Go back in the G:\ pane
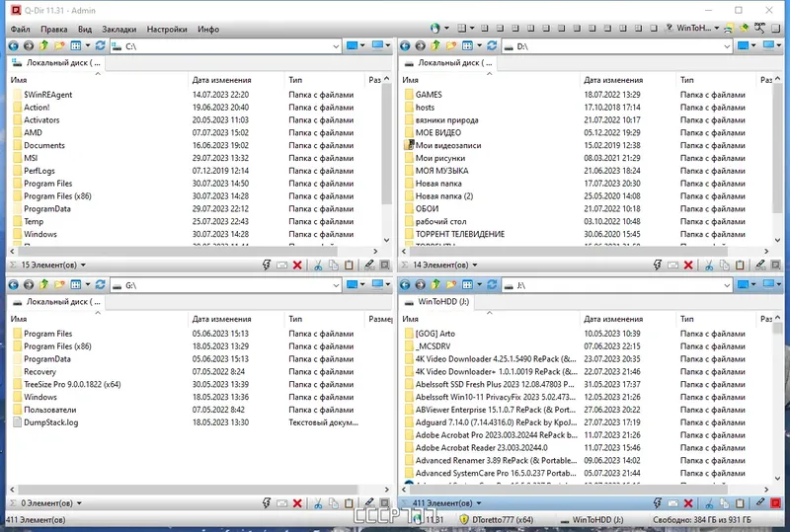This screenshot has height=532, width=790. pos(13,285)
